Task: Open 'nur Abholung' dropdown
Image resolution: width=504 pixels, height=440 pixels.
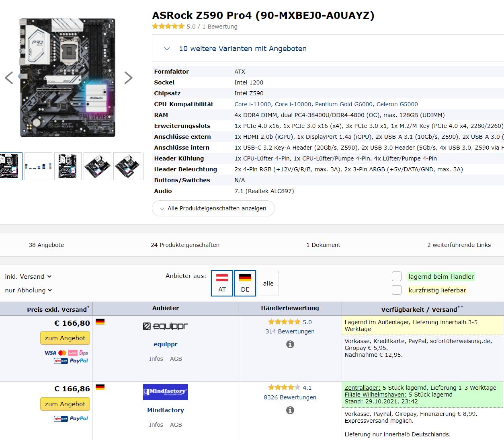Action: [x=29, y=290]
